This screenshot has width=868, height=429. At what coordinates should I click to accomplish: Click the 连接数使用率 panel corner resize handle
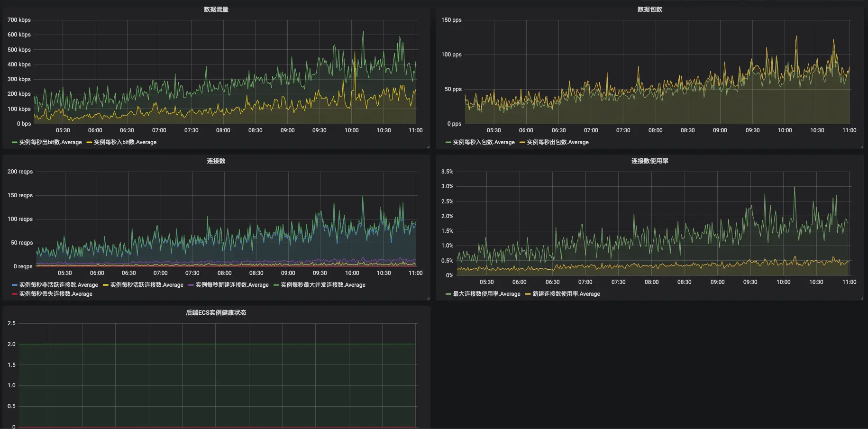pyautogui.click(x=862, y=298)
